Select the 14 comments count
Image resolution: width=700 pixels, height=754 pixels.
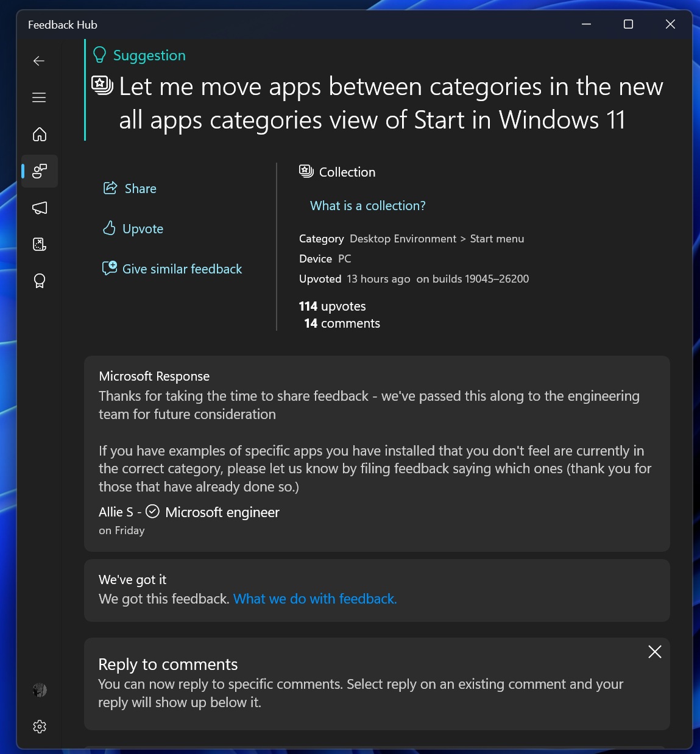(x=341, y=323)
